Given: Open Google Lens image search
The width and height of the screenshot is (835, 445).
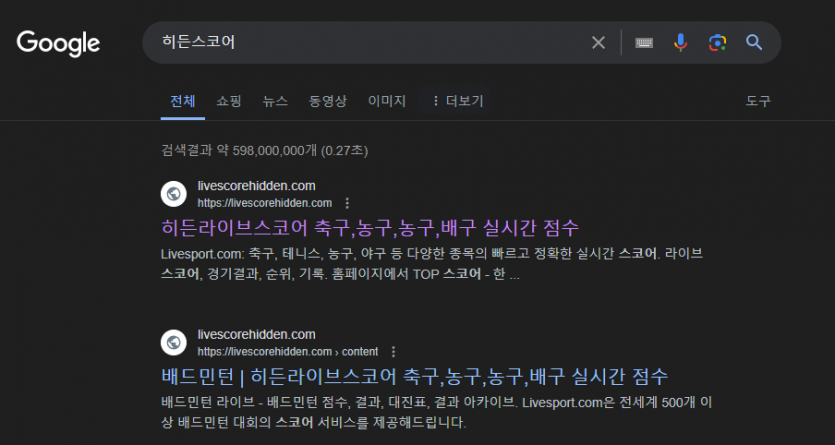Looking at the screenshot, I should [x=717, y=43].
